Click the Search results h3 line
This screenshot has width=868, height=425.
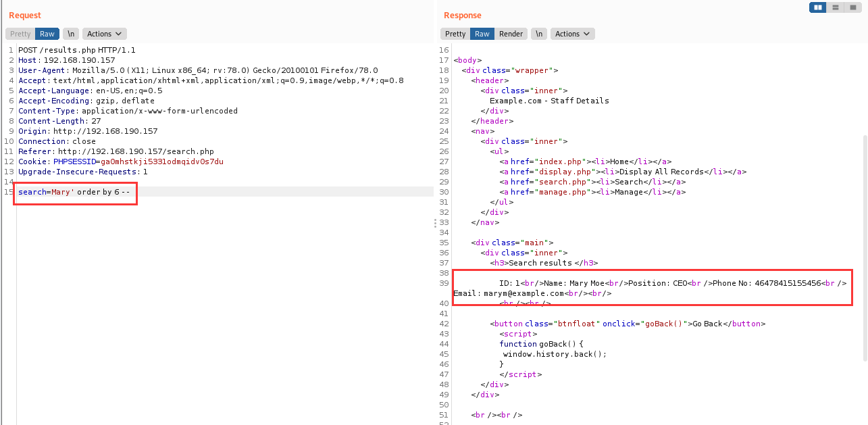544,263
